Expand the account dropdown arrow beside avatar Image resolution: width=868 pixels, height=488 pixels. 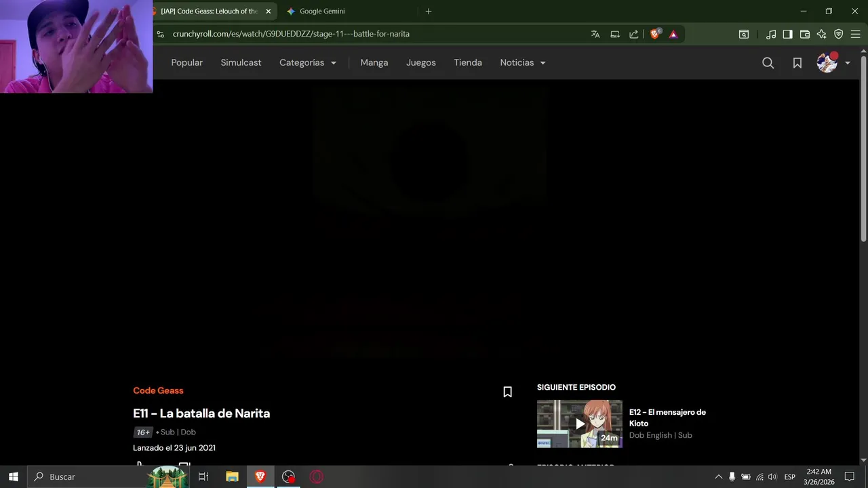click(x=848, y=63)
